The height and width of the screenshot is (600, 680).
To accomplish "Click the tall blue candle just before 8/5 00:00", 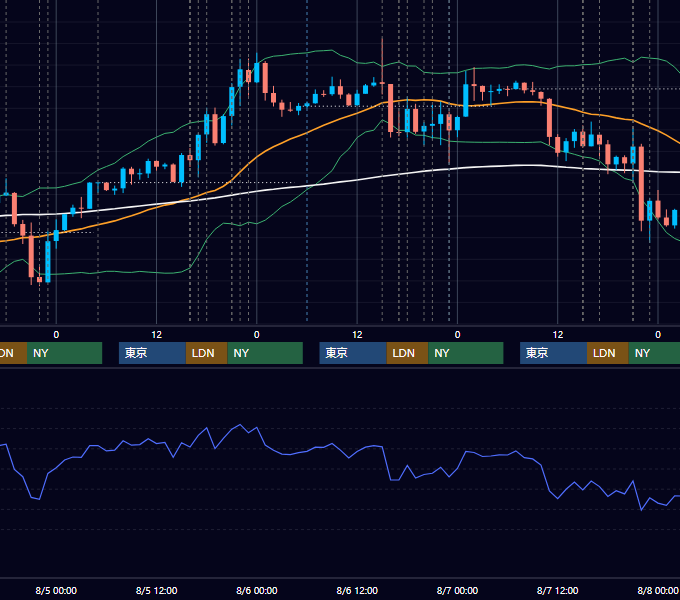I will pyautogui.click(x=48, y=261).
